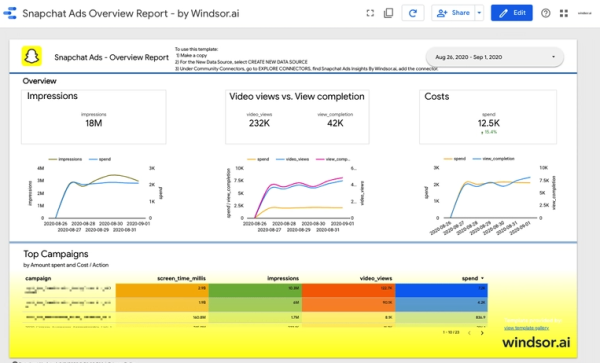Enter fullscreen presentation mode icon
This screenshot has height=363, width=600.
pos(370,13)
